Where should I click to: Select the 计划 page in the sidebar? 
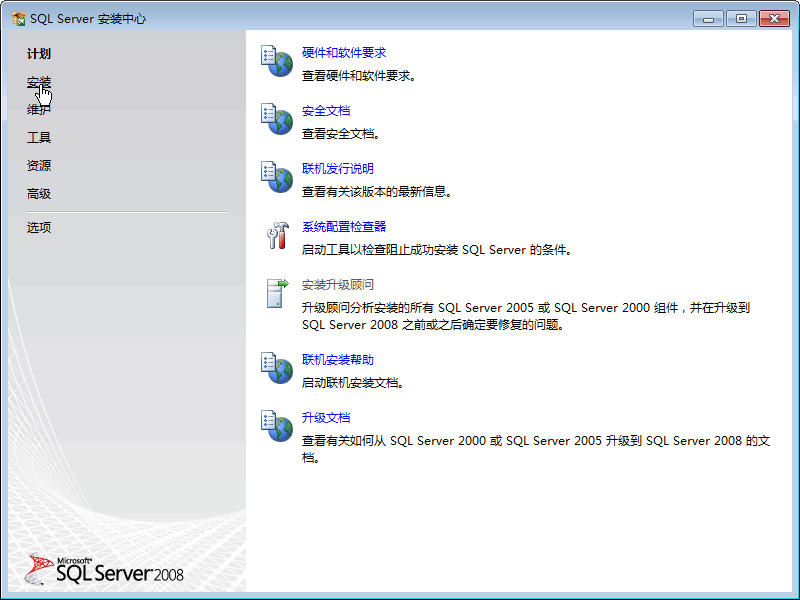(x=39, y=54)
